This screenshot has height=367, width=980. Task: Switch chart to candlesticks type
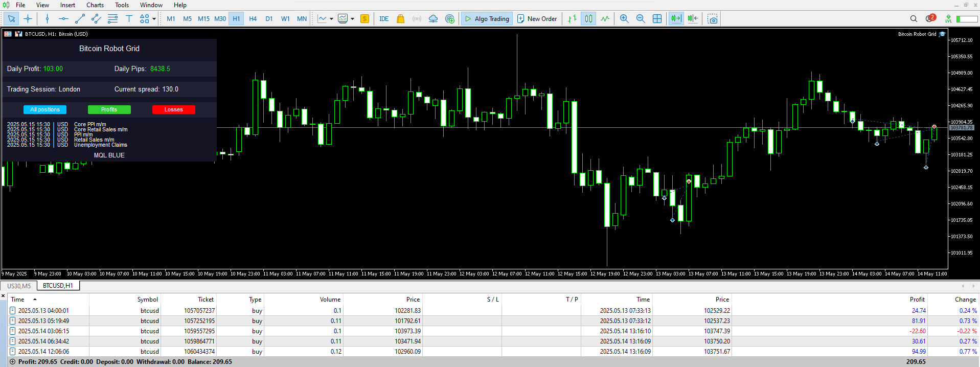point(588,19)
